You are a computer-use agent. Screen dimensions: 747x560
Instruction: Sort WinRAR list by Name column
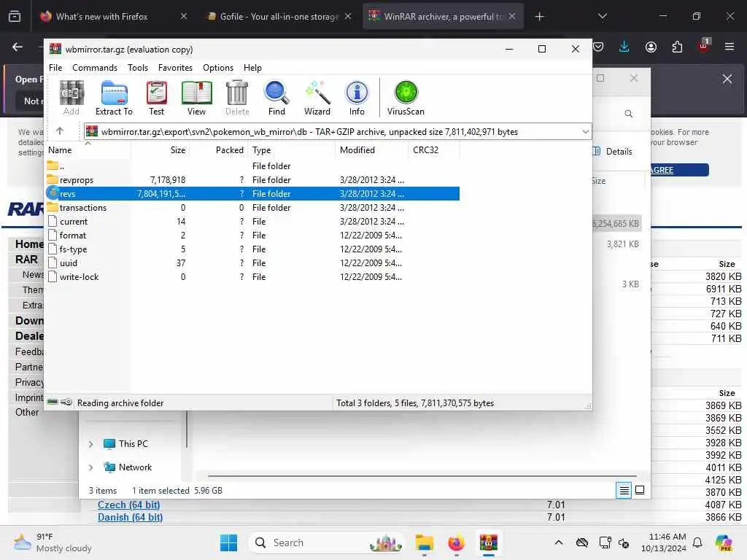88,150
